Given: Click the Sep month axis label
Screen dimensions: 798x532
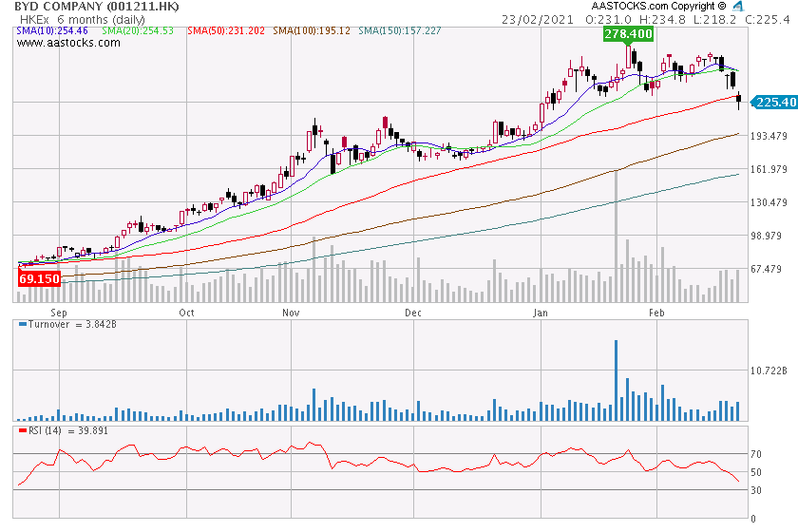Looking at the screenshot, I should click(x=59, y=313).
